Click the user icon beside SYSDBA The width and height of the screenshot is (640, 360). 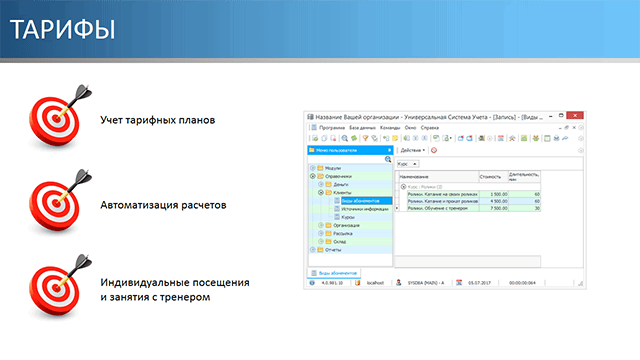point(398,283)
